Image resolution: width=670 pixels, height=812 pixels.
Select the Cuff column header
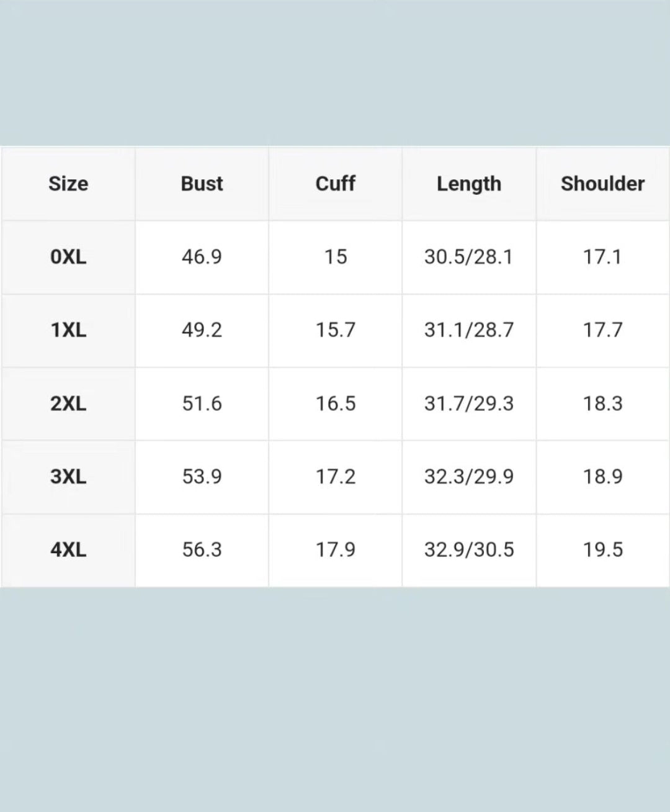click(336, 184)
